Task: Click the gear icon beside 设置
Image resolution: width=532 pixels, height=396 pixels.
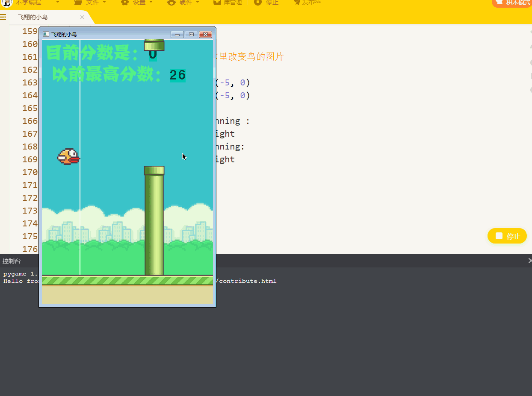Action: (x=125, y=2)
